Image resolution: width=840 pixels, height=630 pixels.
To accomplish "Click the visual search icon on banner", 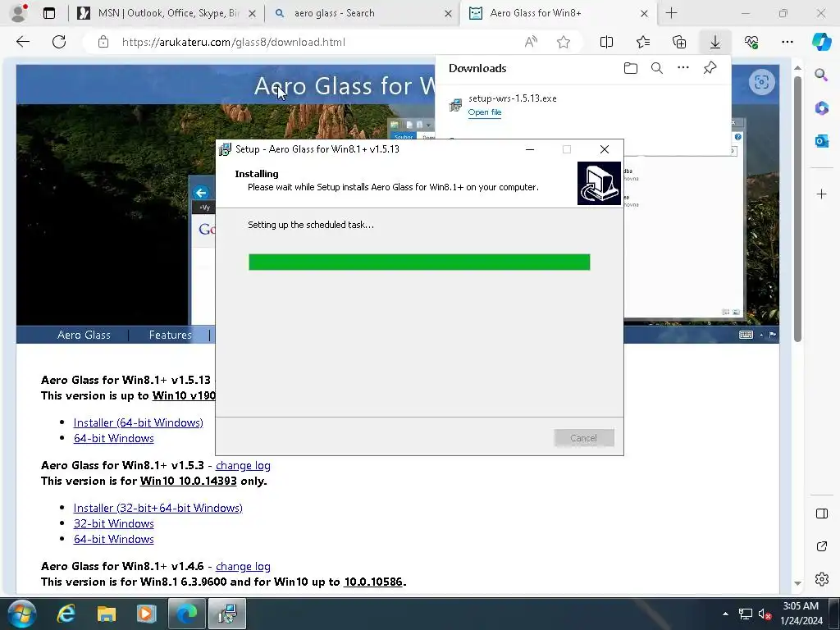I will [x=761, y=82].
